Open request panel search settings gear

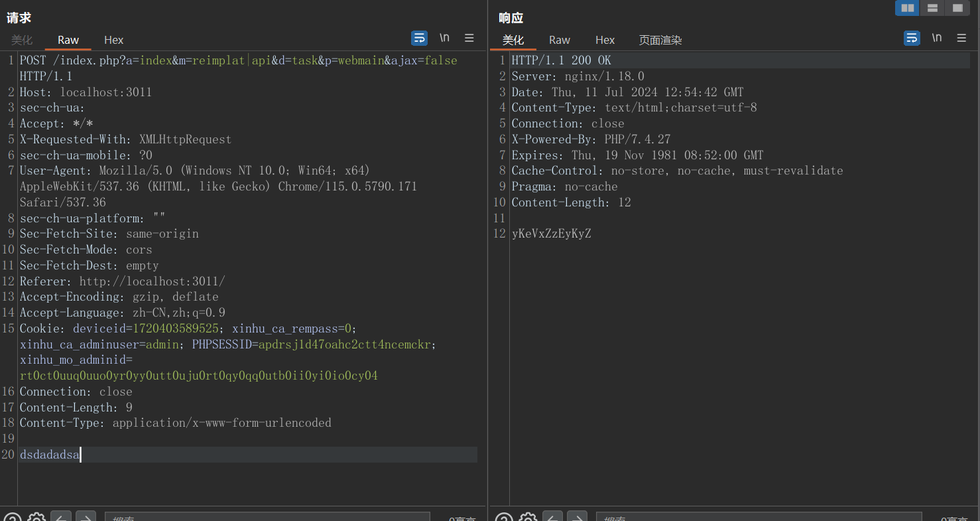click(36, 518)
